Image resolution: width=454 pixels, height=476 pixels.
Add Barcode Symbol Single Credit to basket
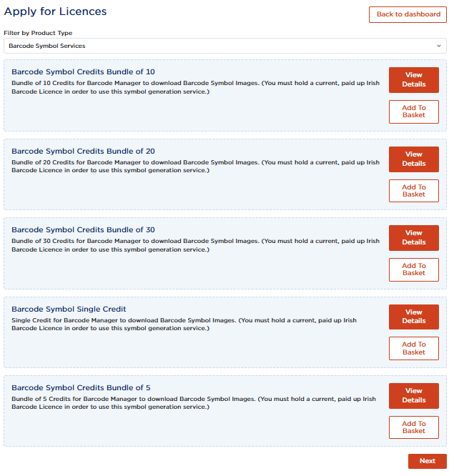point(413,348)
